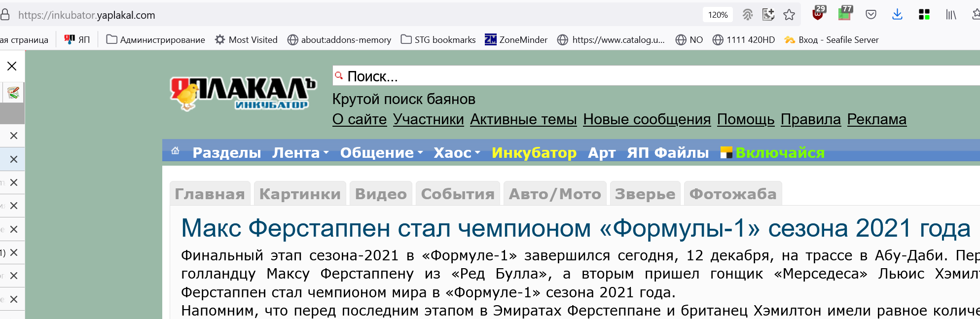
Task: Open the Library books icon
Action: pos(951,15)
